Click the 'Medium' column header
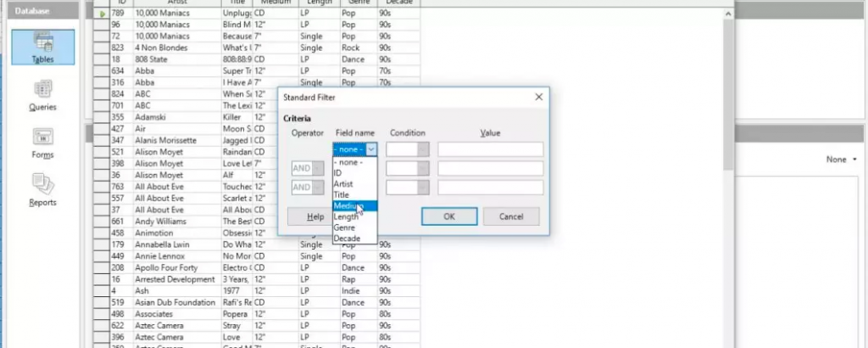This screenshot has width=868, height=348. [x=275, y=3]
